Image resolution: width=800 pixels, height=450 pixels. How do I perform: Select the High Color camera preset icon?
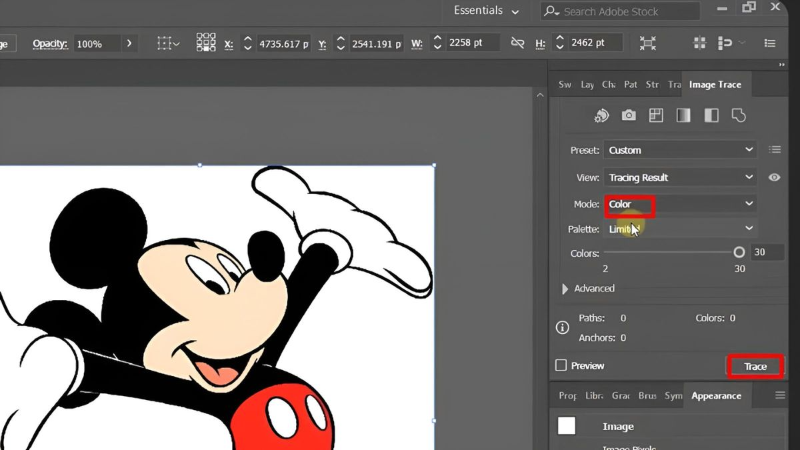click(x=629, y=115)
